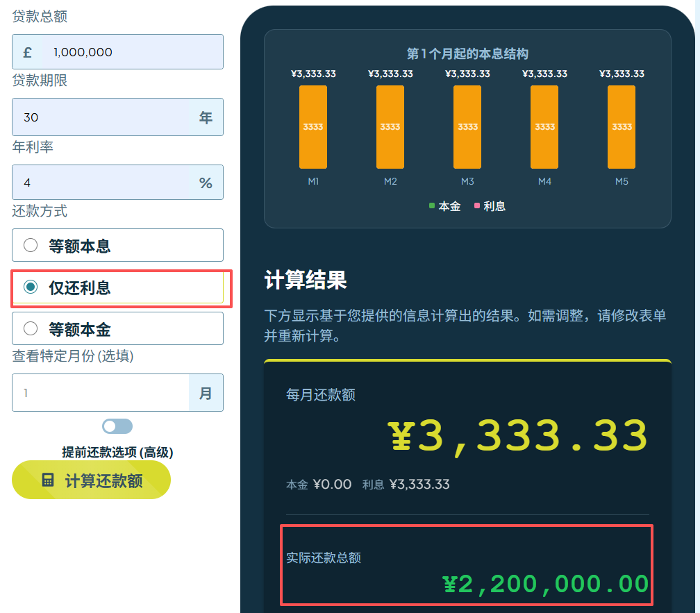The height and width of the screenshot is (613, 700).
Task: Click the M5 bar in the chart
Action: (x=621, y=127)
